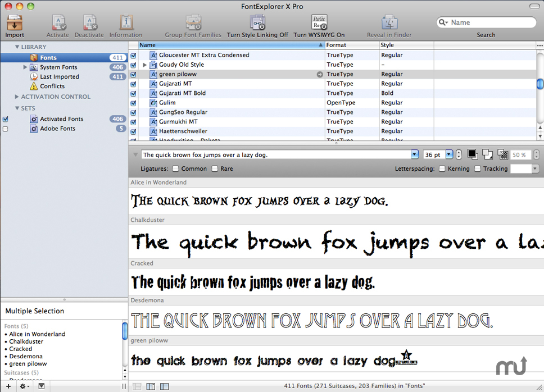Click the Import fonts icon

14,21
